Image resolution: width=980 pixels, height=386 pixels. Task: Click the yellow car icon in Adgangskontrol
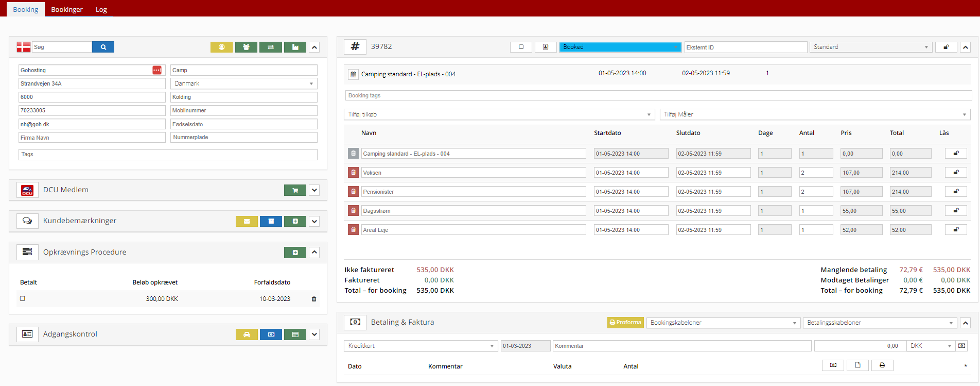(x=247, y=334)
